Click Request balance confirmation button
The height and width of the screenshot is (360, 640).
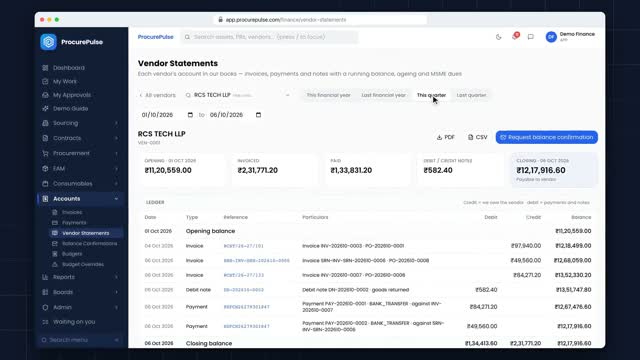coord(547,137)
